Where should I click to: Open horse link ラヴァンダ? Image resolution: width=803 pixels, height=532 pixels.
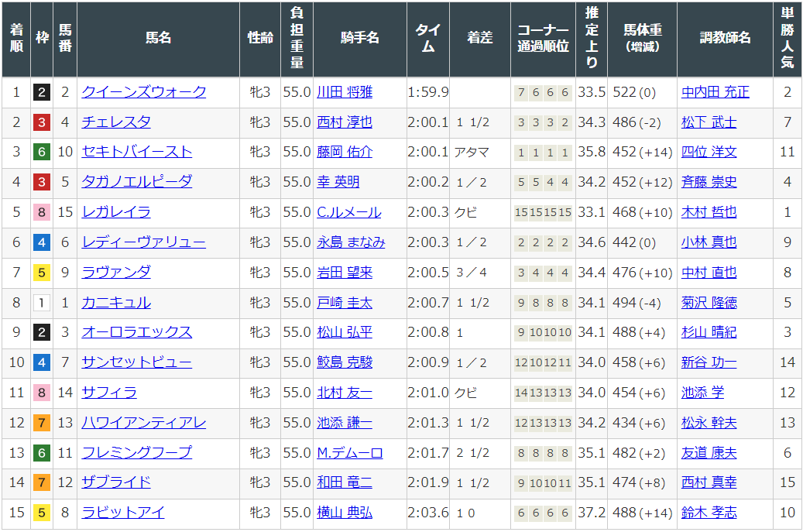pos(116,273)
